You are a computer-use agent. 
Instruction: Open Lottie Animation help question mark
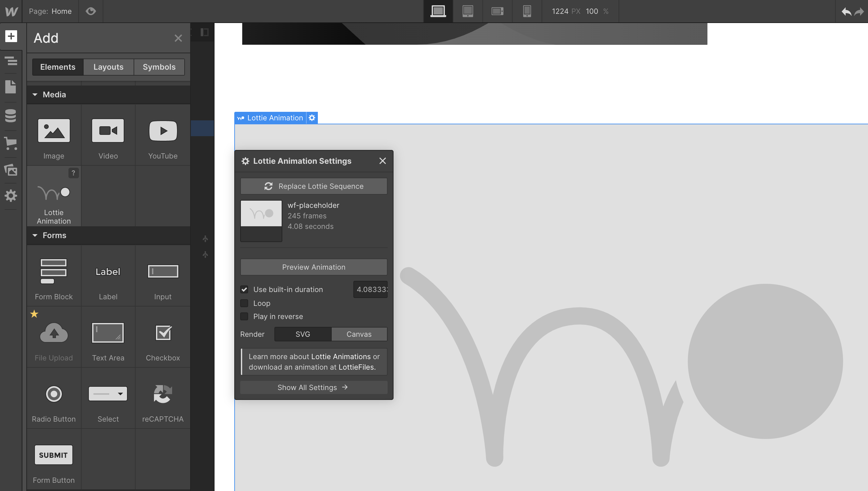coord(73,173)
